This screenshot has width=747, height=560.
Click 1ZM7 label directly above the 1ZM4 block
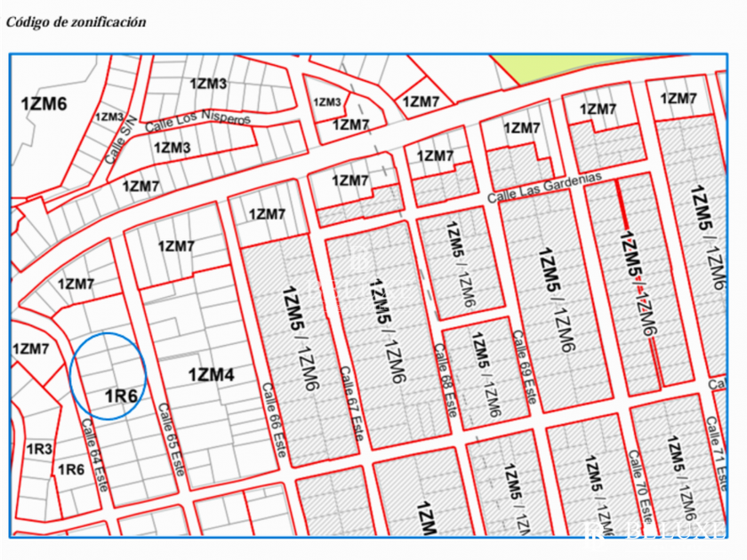(x=176, y=247)
